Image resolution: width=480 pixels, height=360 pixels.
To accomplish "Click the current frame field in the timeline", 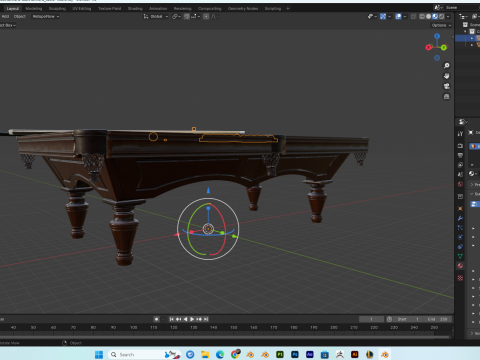I will 371,319.
